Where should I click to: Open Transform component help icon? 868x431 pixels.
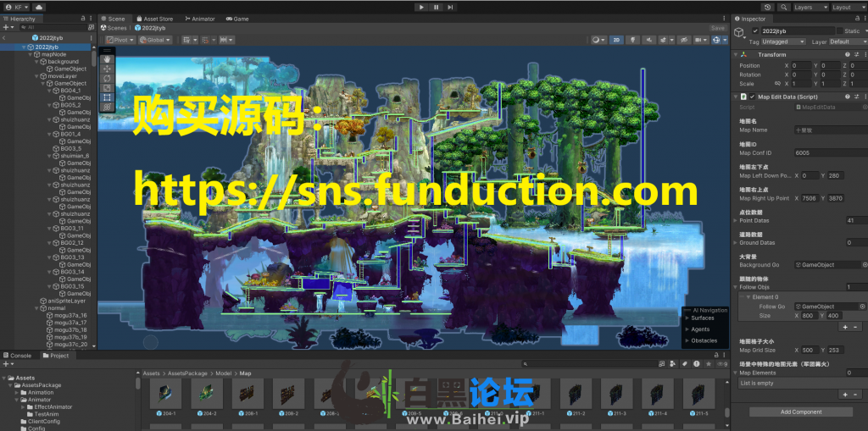(x=847, y=54)
